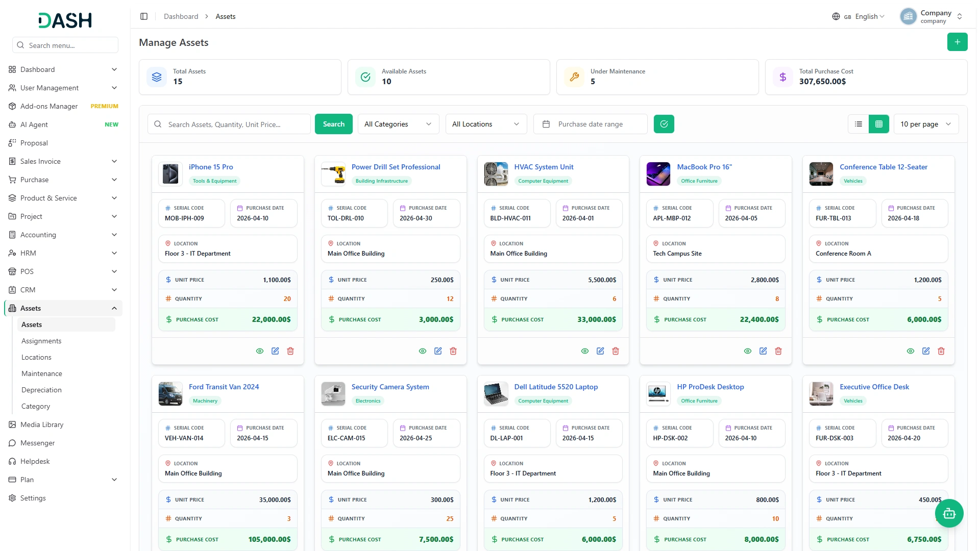View the Conference Table 12-Seater details

[x=911, y=351]
